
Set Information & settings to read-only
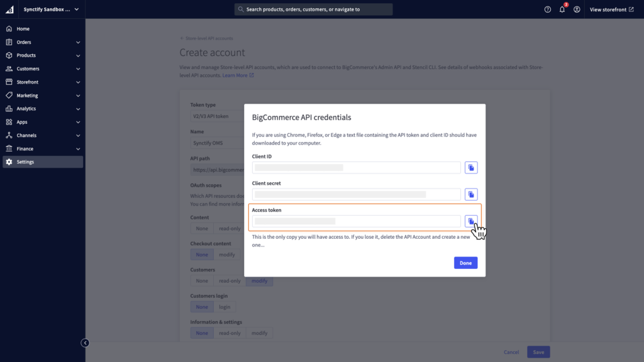click(x=230, y=333)
